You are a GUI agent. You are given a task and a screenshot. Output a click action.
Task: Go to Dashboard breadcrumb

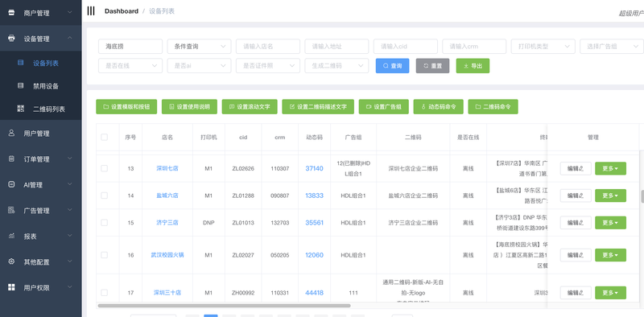tap(122, 11)
